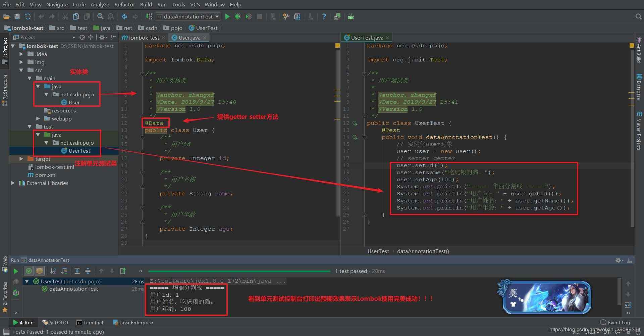
Task: Expand External Libraries node
Action: [x=13, y=183]
